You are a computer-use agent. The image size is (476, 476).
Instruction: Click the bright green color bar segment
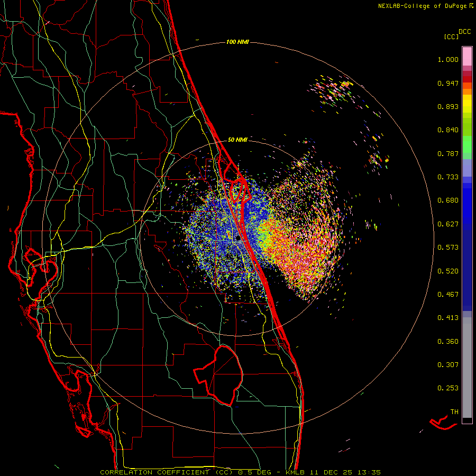(467, 144)
